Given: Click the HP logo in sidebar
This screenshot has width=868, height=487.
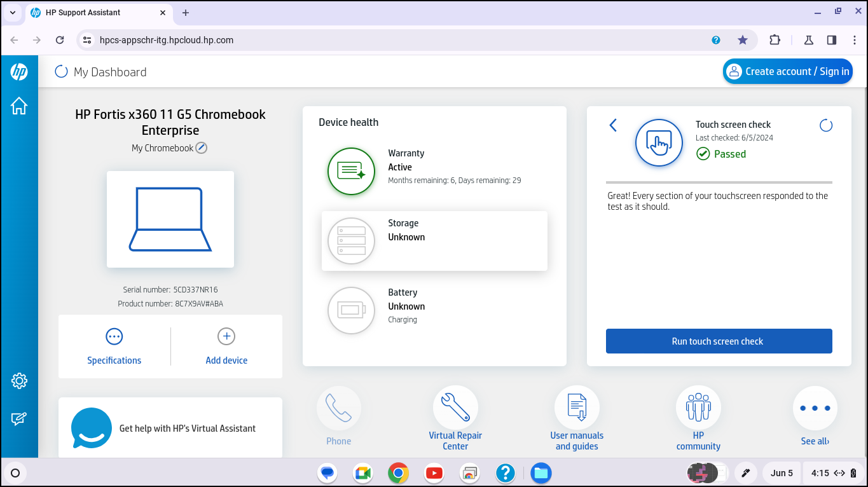Looking at the screenshot, I should point(19,72).
